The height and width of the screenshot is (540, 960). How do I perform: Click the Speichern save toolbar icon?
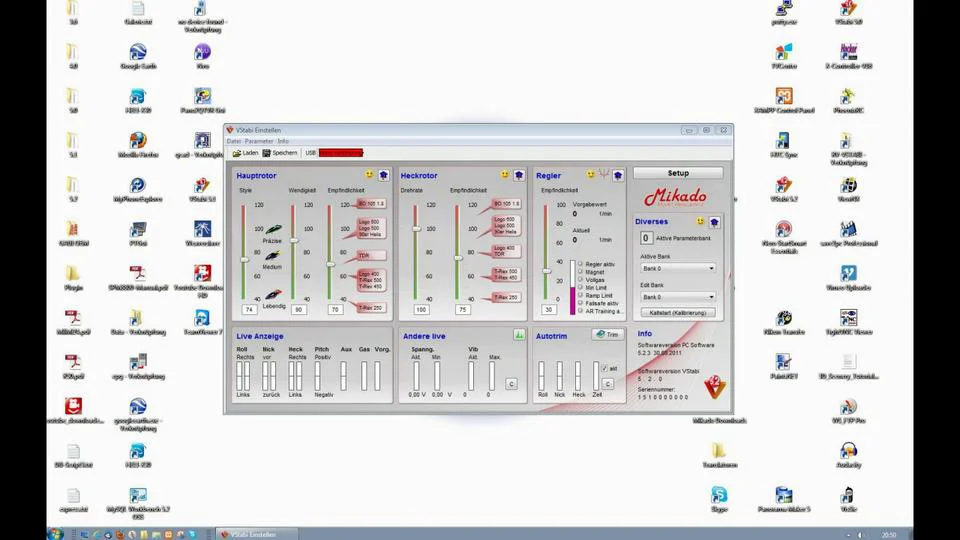(266, 153)
